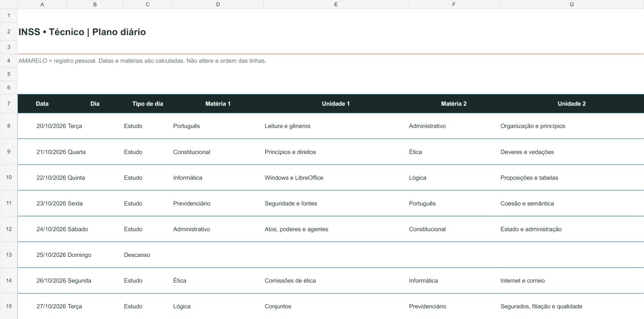Click 'Informática' in the 26/10/2026 row
This screenshot has width=644, height=319.
pos(453,281)
